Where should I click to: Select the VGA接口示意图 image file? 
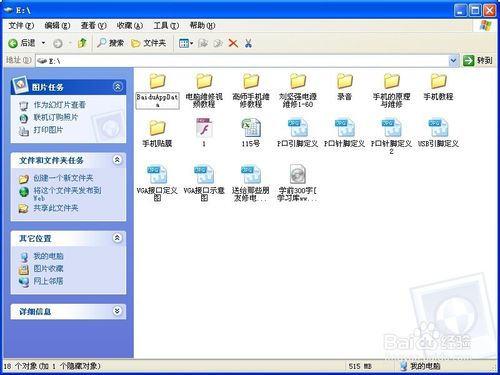[x=204, y=183]
